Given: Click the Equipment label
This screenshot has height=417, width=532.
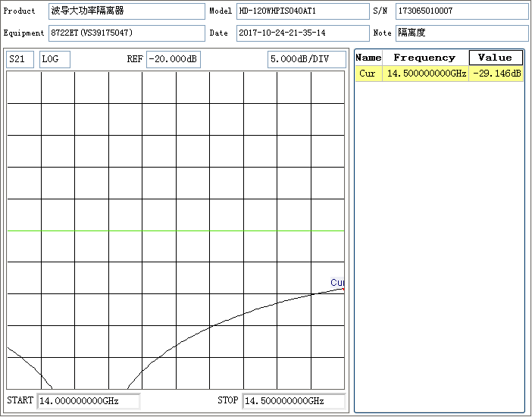Looking at the screenshot, I should (23, 33).
